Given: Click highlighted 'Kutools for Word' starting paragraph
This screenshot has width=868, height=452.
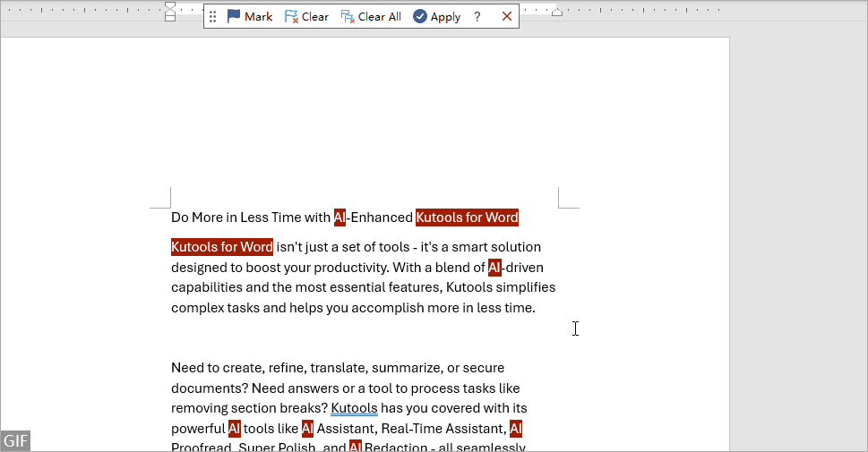Looking at the screenshot, I should 222,247.
